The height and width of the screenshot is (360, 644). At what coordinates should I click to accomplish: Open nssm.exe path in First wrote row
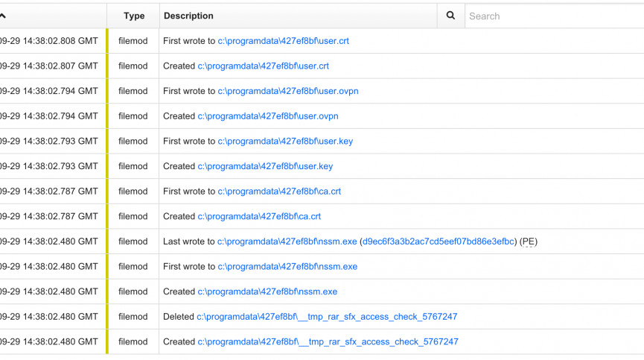287,266
